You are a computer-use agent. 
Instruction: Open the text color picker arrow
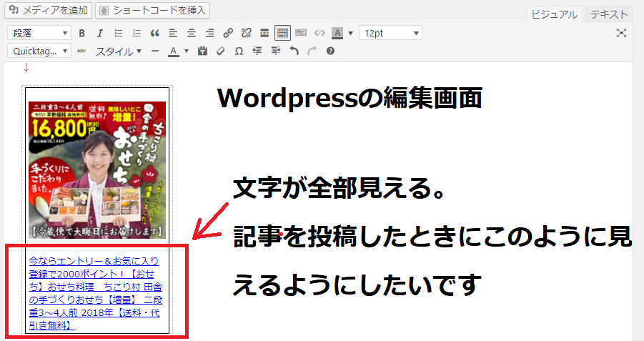187,51
